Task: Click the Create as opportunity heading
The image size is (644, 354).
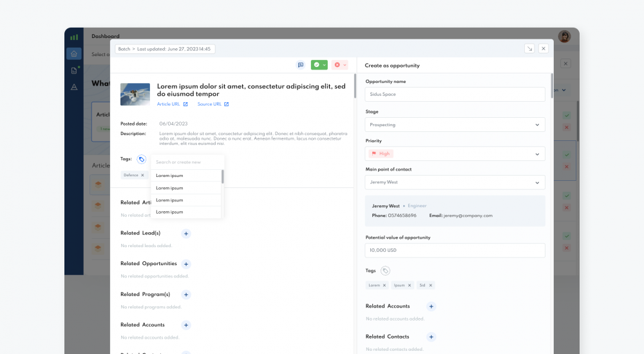Action: tap(392, 66)
